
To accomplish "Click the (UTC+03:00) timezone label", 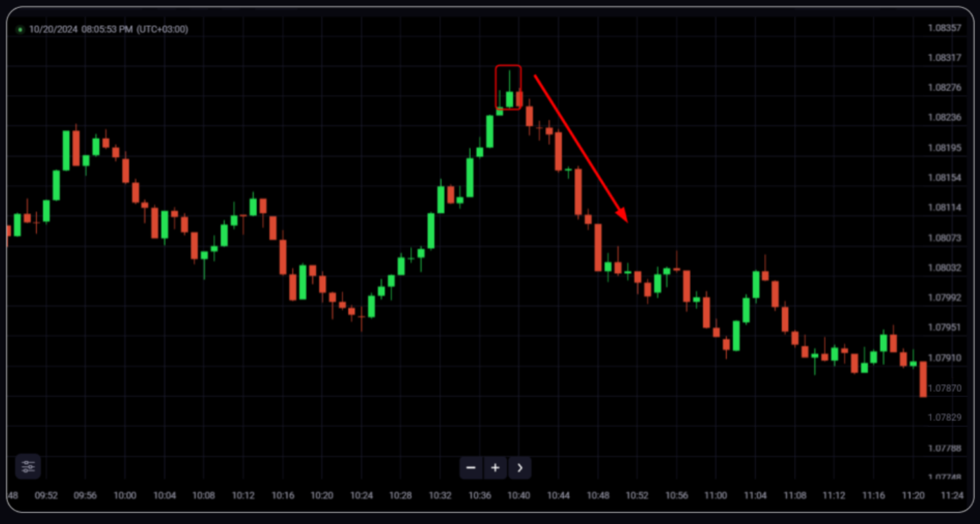I will (x=162, y=30).
